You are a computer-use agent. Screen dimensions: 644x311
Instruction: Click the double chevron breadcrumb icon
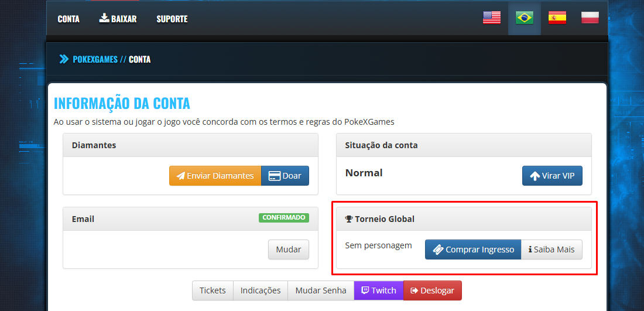click(64, 59)
